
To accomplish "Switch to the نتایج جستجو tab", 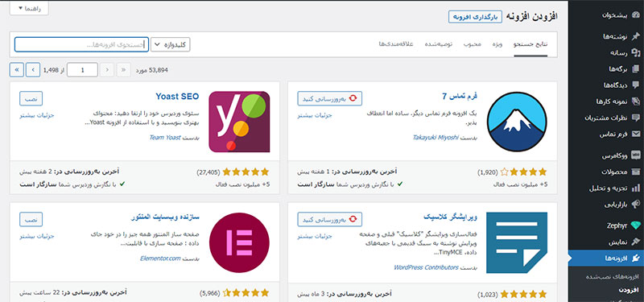I will pyautogui.click(x=530, y=44).
